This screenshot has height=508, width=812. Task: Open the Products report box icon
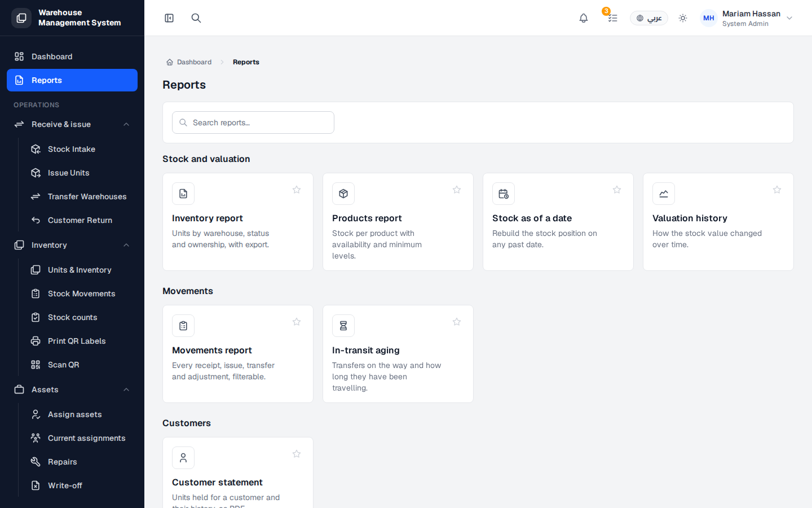coord(343,194)
